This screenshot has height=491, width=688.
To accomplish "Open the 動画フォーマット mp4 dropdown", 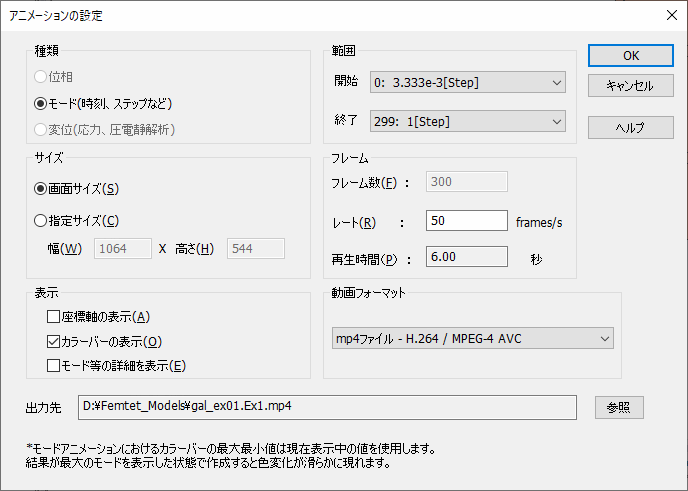I will pos(471,339).
